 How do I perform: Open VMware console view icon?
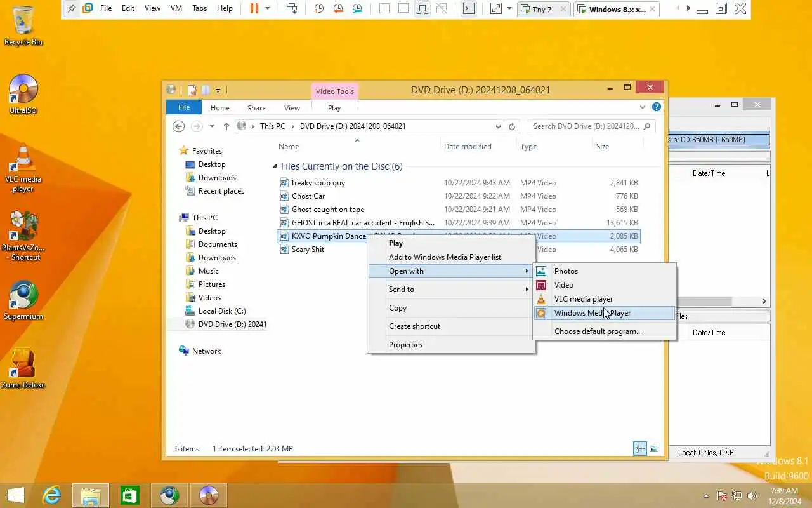[x=468, y=8]
